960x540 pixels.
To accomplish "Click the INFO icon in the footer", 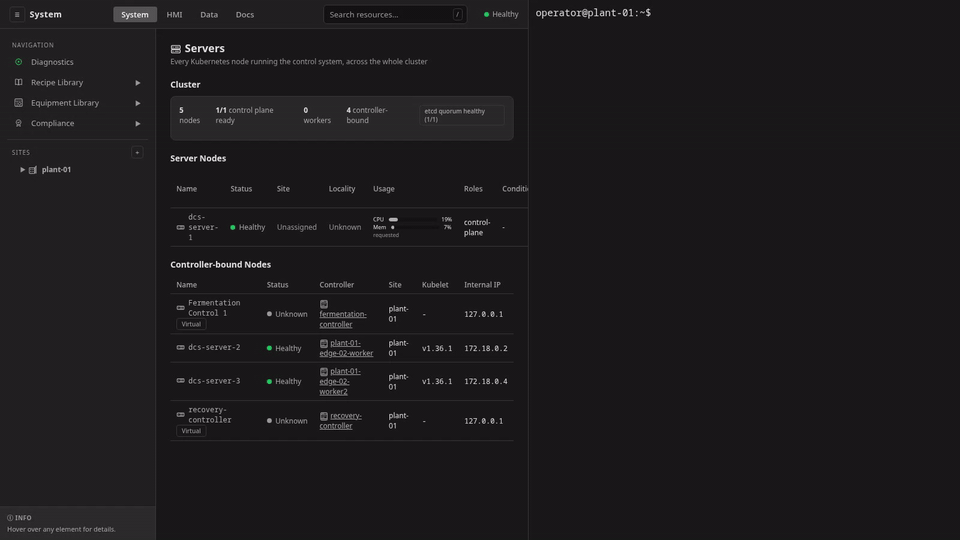I will [10, 518].
